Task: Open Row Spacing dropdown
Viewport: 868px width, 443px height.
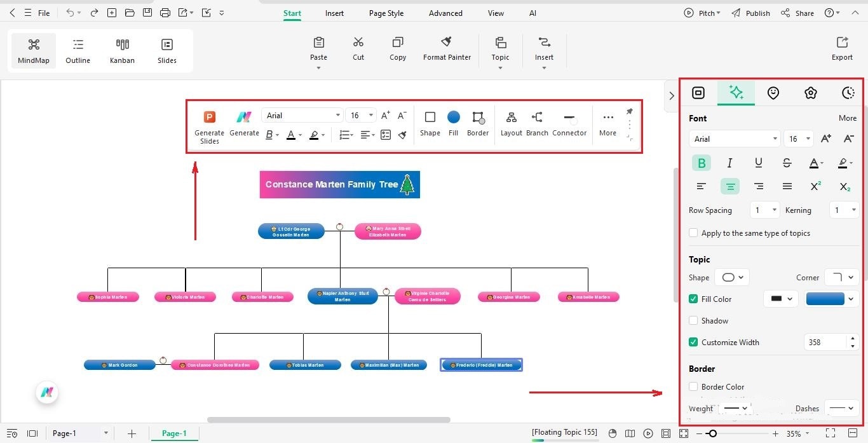Action: pos(764,210)
